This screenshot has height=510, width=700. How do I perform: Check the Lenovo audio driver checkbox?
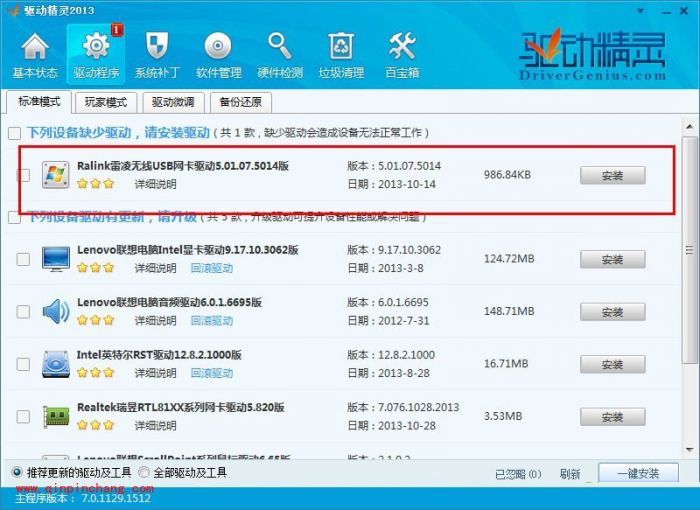click(23, 311)
